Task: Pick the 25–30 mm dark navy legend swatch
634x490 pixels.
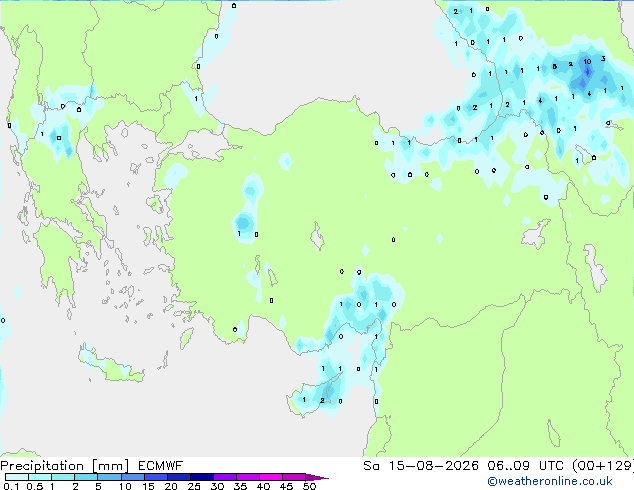Action: tap(202, 477)
